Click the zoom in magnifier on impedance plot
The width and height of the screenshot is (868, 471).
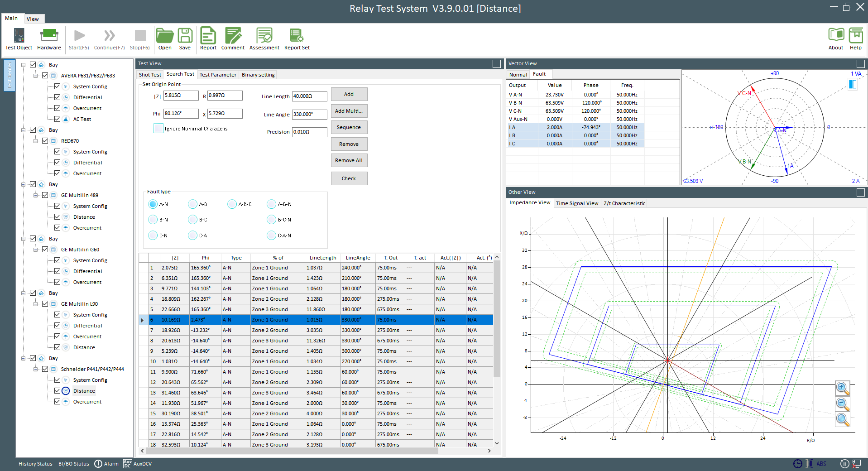point(842,388)
